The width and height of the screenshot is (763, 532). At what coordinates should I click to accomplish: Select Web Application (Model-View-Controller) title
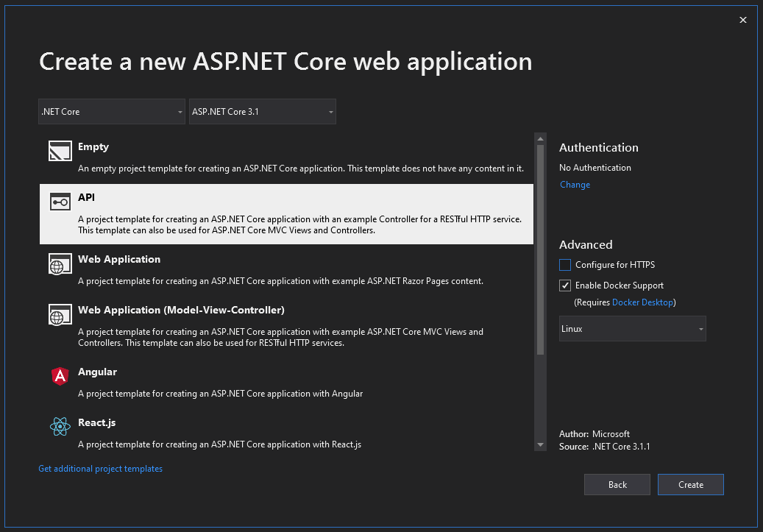[181, 310]
